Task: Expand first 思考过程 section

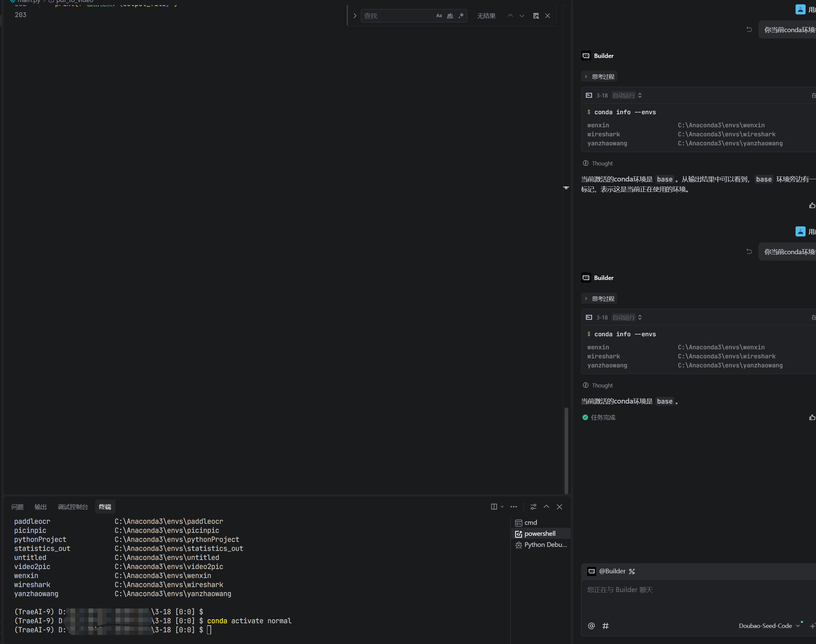Action: click(600, 77)
